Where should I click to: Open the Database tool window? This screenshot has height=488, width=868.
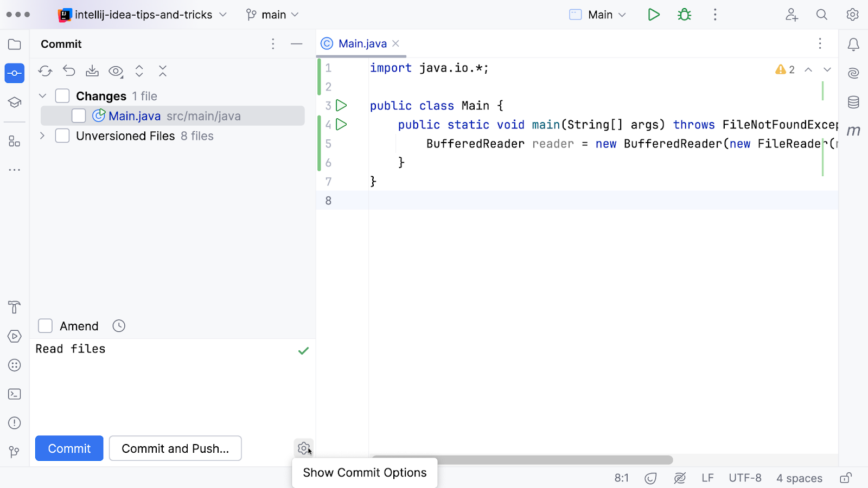pos(853,102)
